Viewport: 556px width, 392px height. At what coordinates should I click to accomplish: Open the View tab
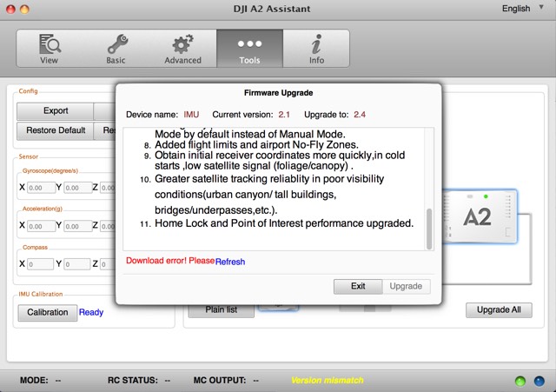coord(50,49)
